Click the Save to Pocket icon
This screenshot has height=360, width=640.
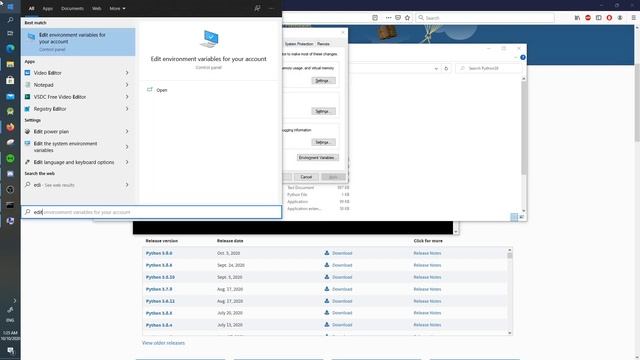(398, 18)
